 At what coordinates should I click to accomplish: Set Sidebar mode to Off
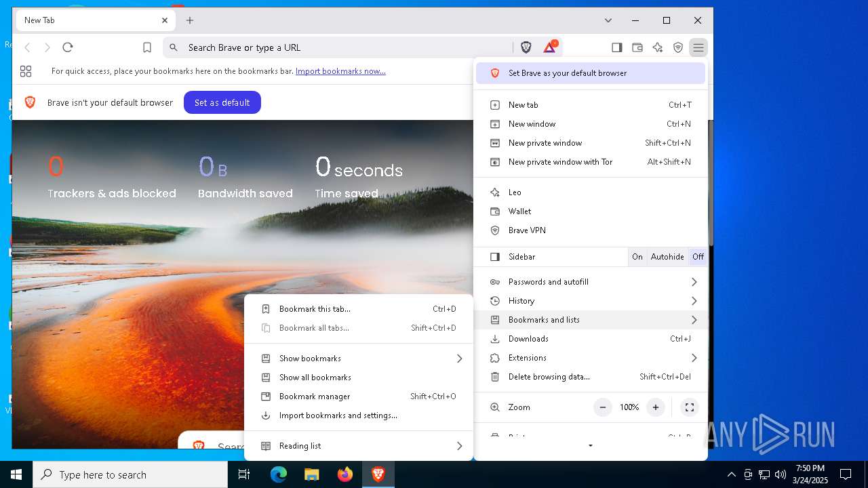pos(698,257)
